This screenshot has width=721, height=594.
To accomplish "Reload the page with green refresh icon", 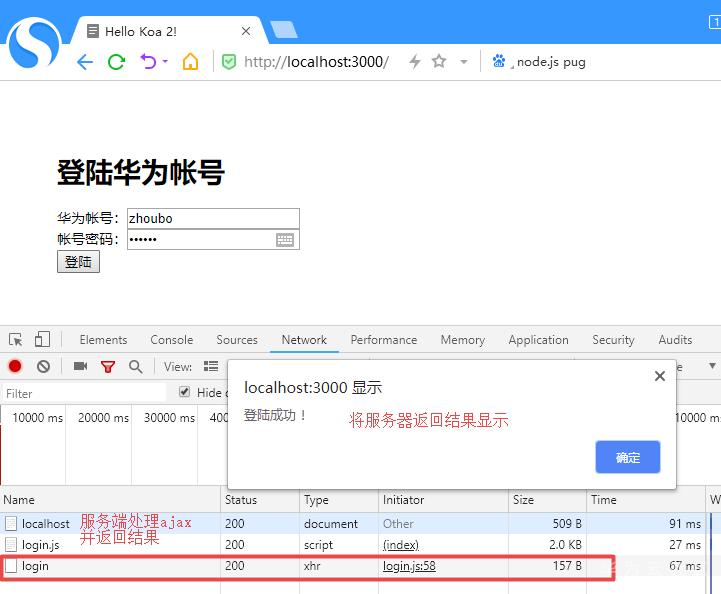I will pyautogui.click(x=116, y=62).
